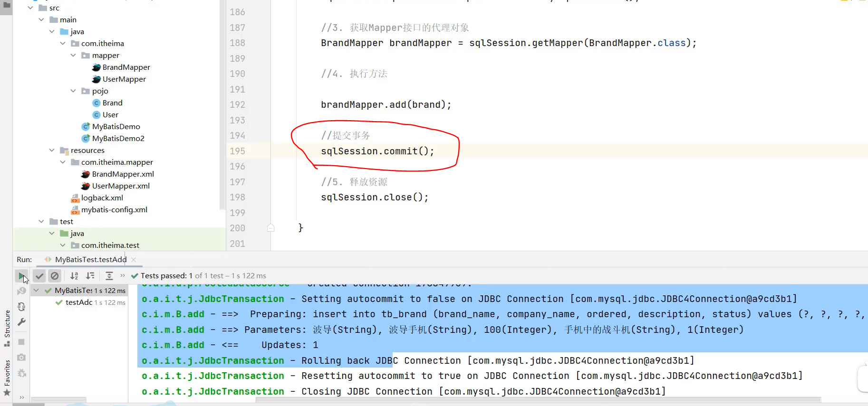Screen dimensions: 868x406
Task: Click the pojo package folder icon
Action: click(86, 91)
